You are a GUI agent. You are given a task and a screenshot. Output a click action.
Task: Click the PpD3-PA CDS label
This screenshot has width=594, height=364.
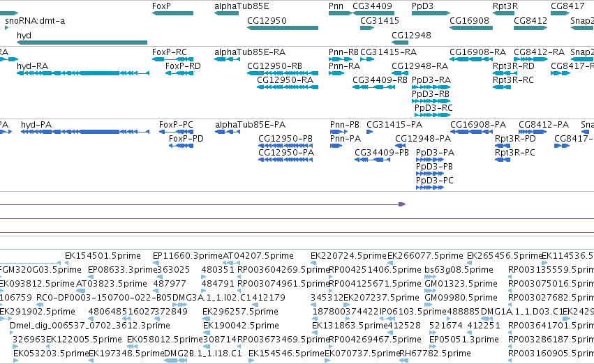pyautogui.click(x=436, y=153)
